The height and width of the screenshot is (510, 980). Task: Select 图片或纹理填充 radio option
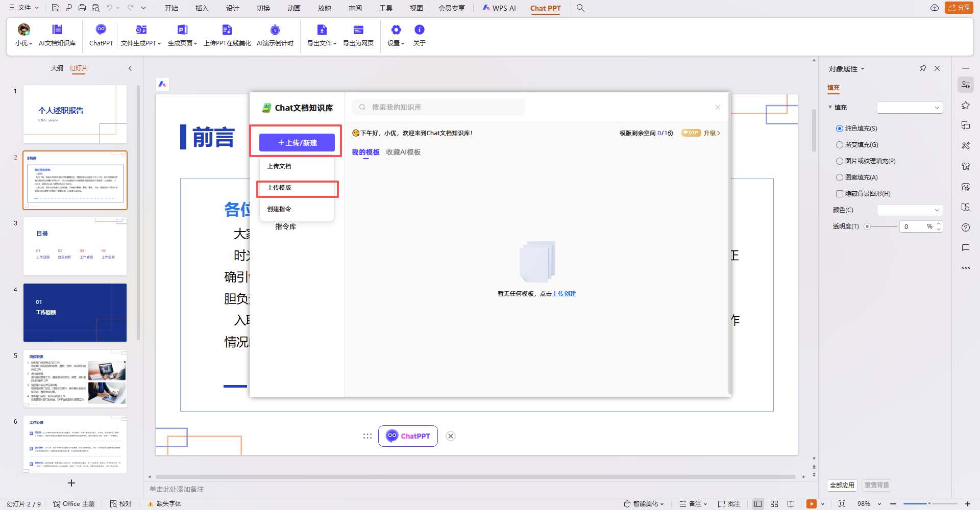pyautogui.click(x=840, y=161)
